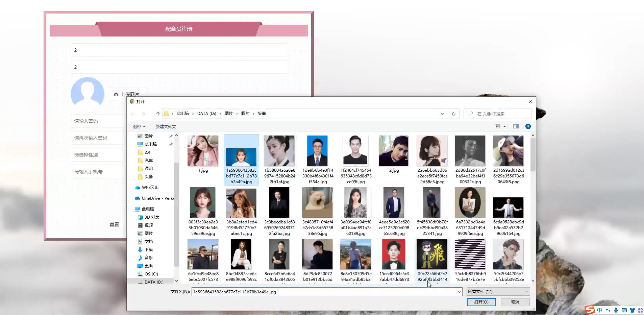Screen dimensions: 644x315
Task: Toggle the preview pane icon
Action: point(516,126)
